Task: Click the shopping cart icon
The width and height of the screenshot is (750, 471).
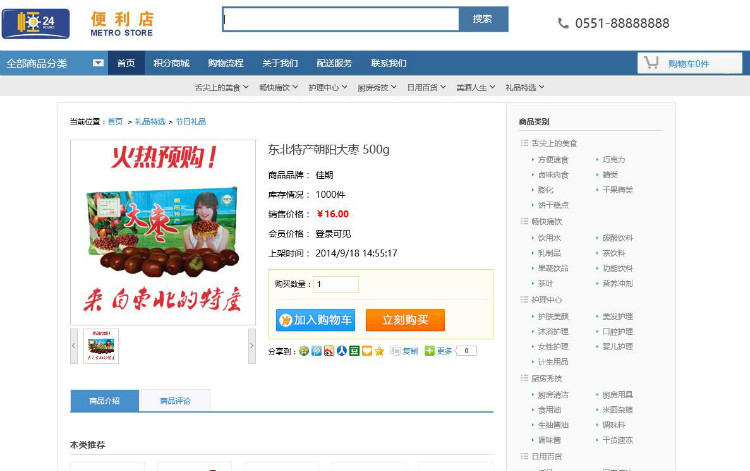Action: [651, 63]
